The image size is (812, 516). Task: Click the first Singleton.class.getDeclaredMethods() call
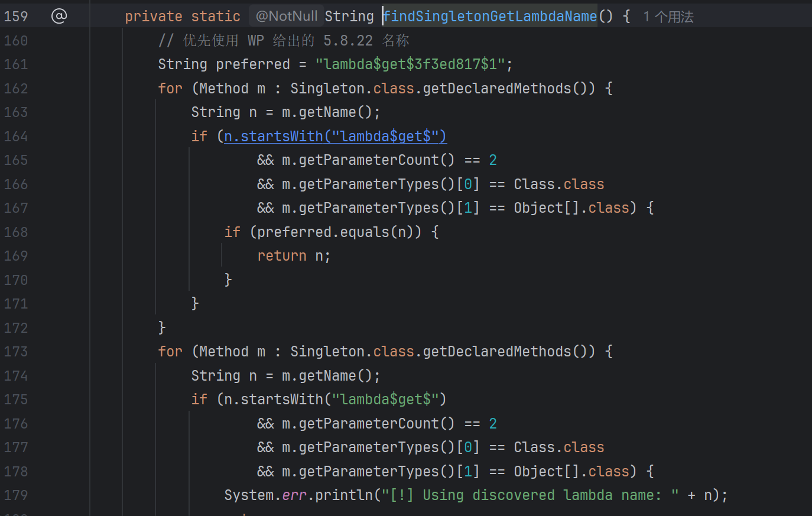pos(443,89)
